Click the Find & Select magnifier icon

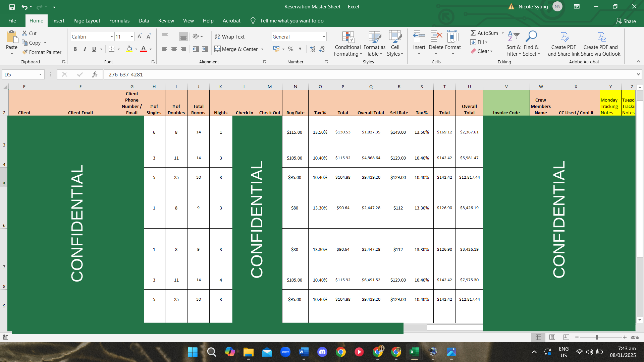(531, 37)
